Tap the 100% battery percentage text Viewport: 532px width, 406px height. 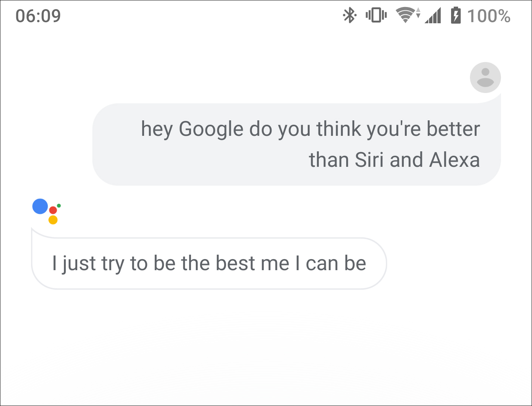click(488, 16)
